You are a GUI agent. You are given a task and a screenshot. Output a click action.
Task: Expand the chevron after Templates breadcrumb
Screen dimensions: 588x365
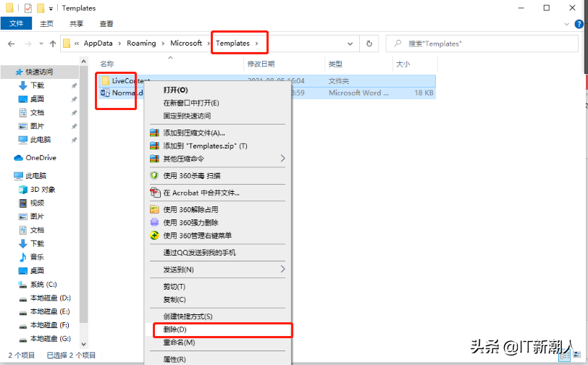pos(257,43)
